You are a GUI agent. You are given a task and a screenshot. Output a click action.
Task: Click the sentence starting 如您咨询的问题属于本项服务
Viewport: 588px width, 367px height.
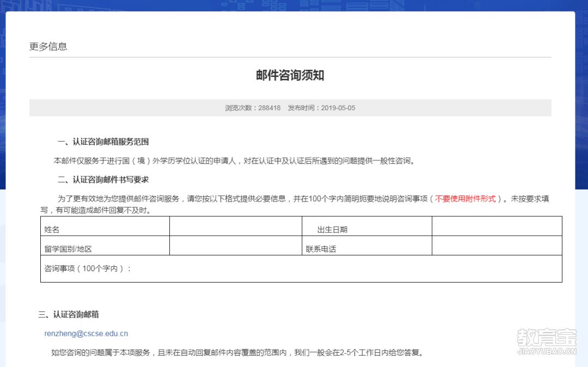238,352
